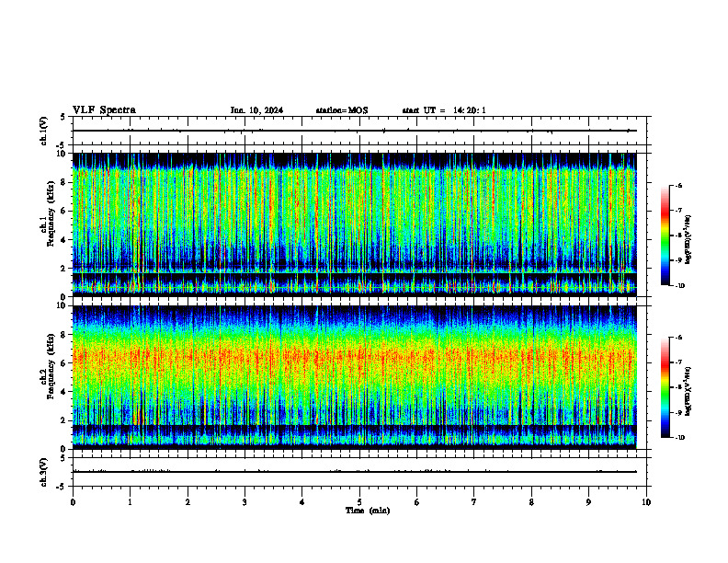The image size is (728, 563).
Task: Click time axis tick label "3"
Action: click(245, 502)
